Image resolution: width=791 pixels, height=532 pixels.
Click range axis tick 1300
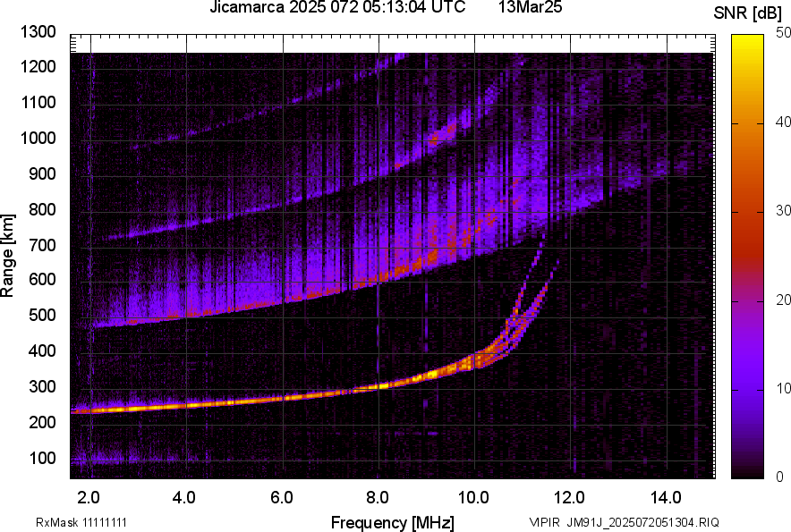[38, 32]
